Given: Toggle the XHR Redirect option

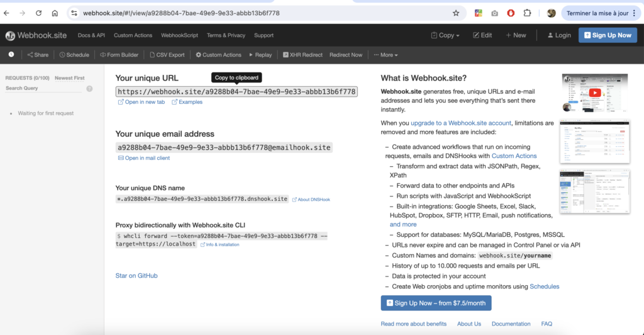Looking at the screenshot, I should point(303,55).
